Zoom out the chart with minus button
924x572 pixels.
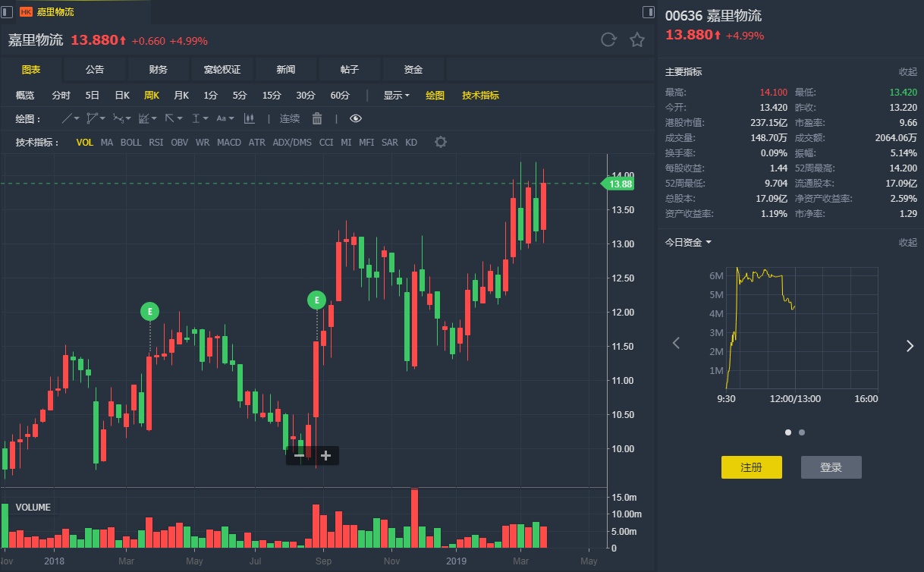pos(299,455)
